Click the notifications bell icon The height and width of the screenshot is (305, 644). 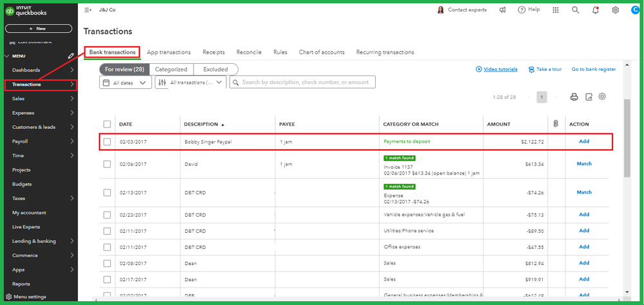595,10
